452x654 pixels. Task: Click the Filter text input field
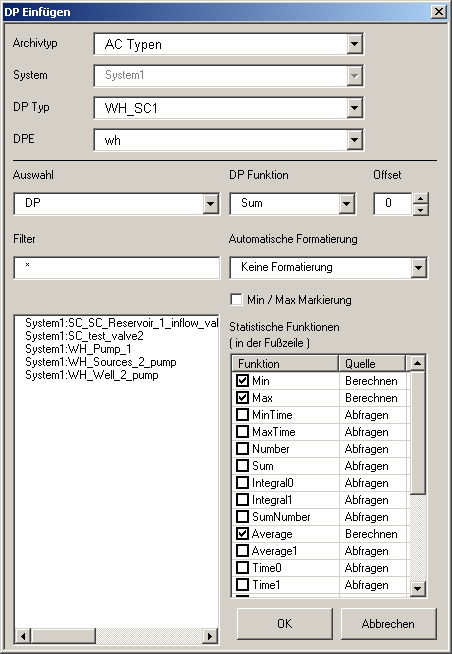click(x=117, y=267)
